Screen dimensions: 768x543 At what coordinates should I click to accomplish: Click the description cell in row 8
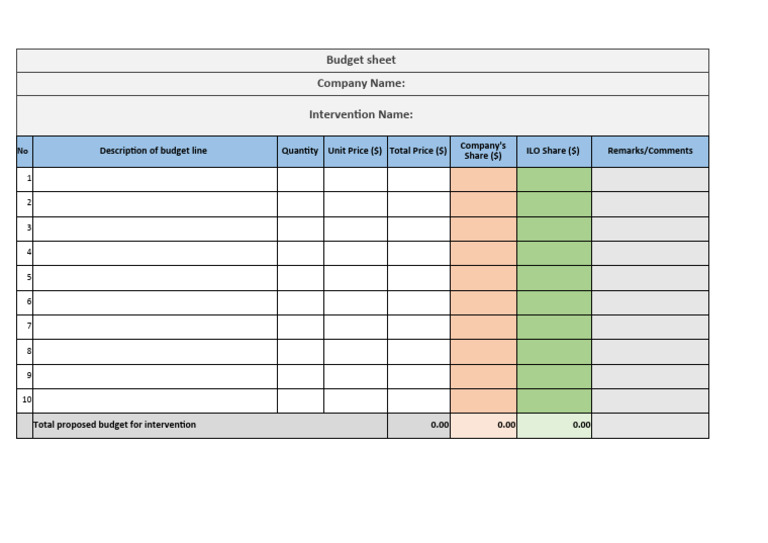[155, 352]
